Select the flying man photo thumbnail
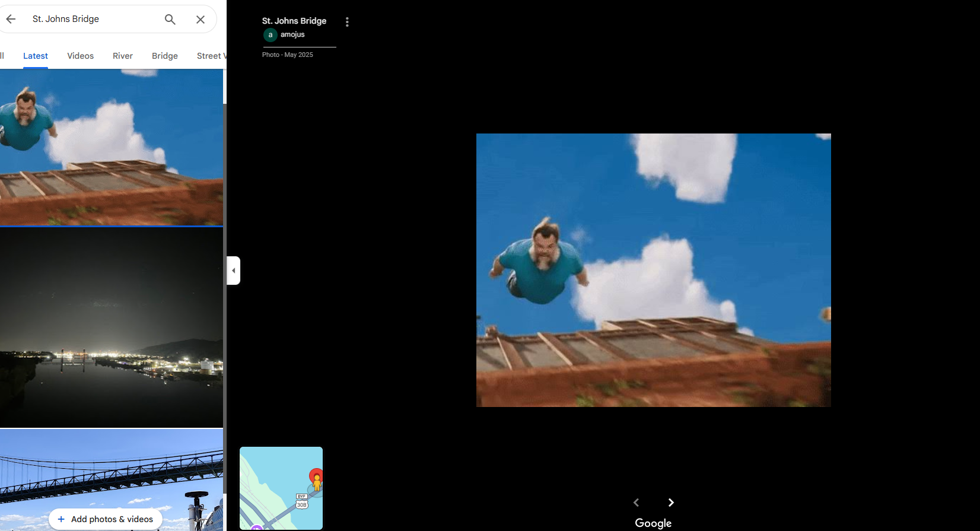 click(112, 147)
